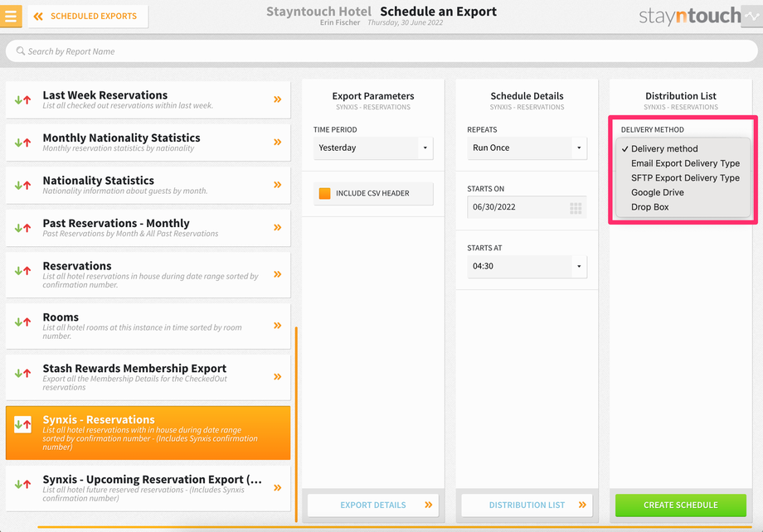Click arrows icon beside Nationality Statistics
This screenshot has height=532, width=763.
tap(23, 186)
